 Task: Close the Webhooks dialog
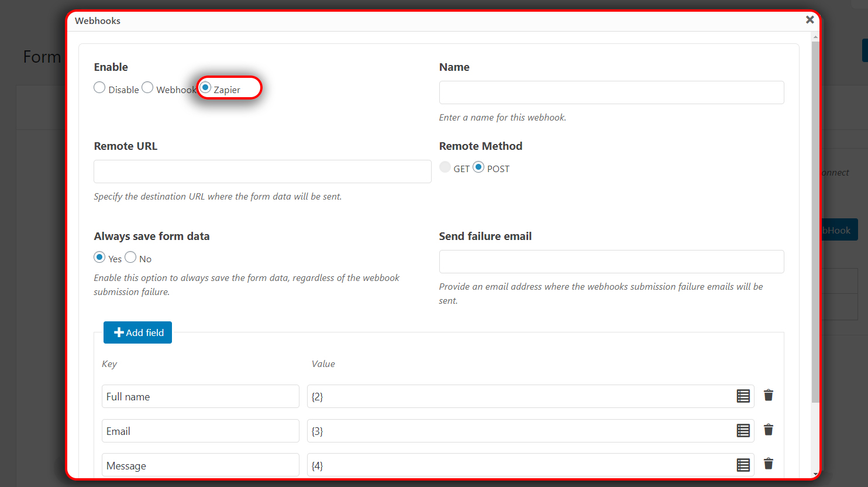click(x=810, y=20)
